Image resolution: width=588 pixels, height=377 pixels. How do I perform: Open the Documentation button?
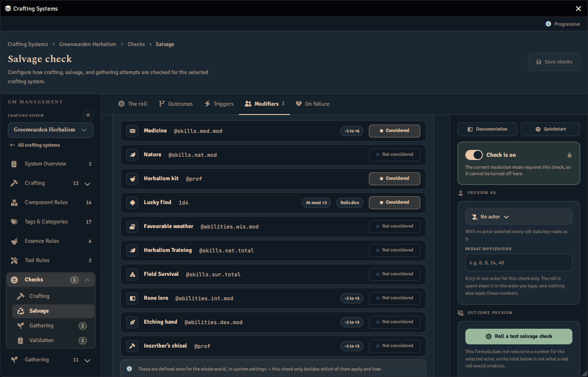(487, 129)
